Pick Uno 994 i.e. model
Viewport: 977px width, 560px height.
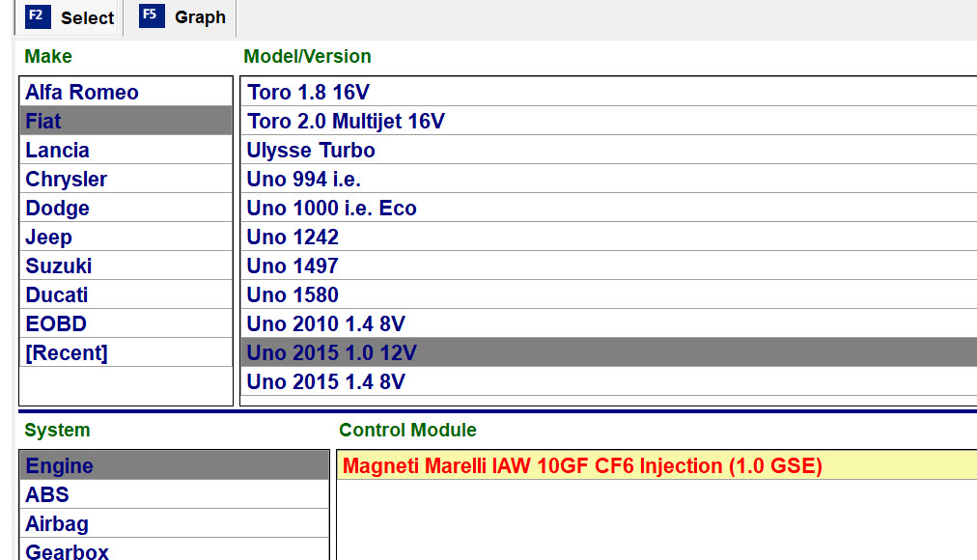click(x=609, y=179)
